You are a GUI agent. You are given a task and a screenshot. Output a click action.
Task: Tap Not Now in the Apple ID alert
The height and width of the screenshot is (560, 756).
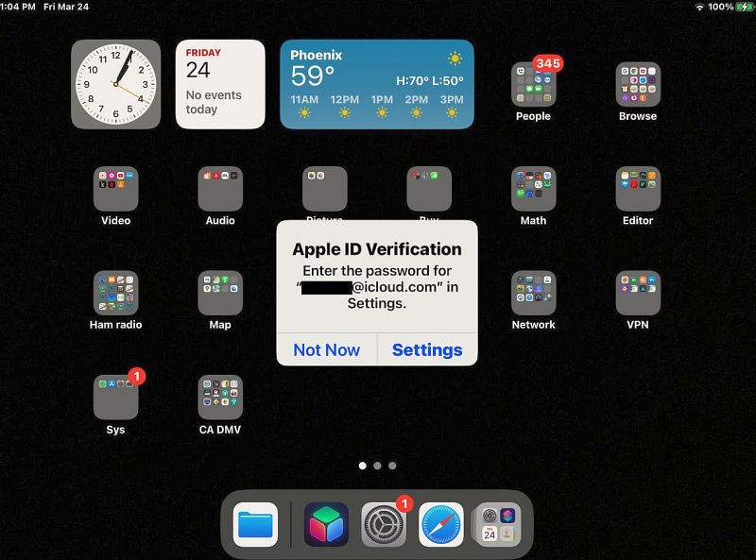pyautogui.click(x=326, y=349)
